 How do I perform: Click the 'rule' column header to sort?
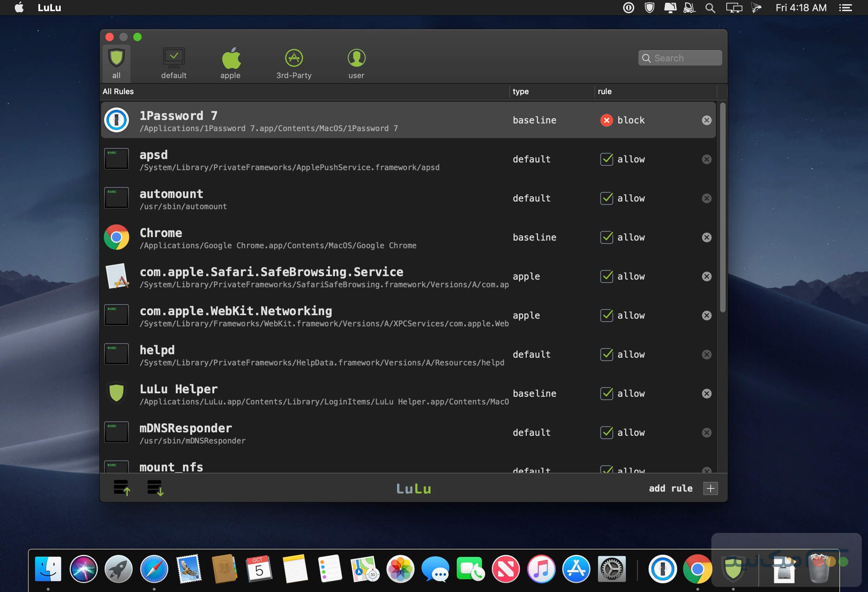coord(604,91)
